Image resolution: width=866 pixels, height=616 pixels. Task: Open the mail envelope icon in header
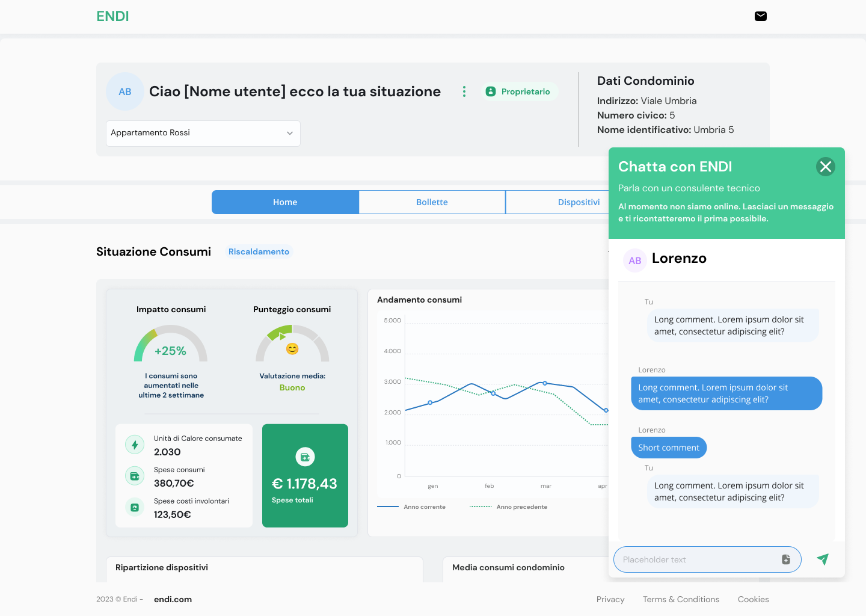[x=761, y=16]
